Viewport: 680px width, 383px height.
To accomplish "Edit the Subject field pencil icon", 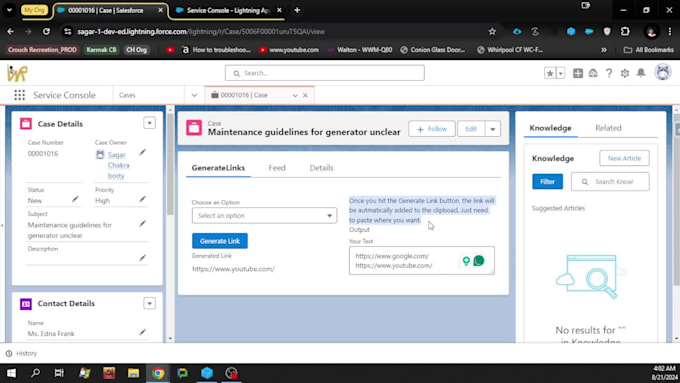I will pos(142,223).
